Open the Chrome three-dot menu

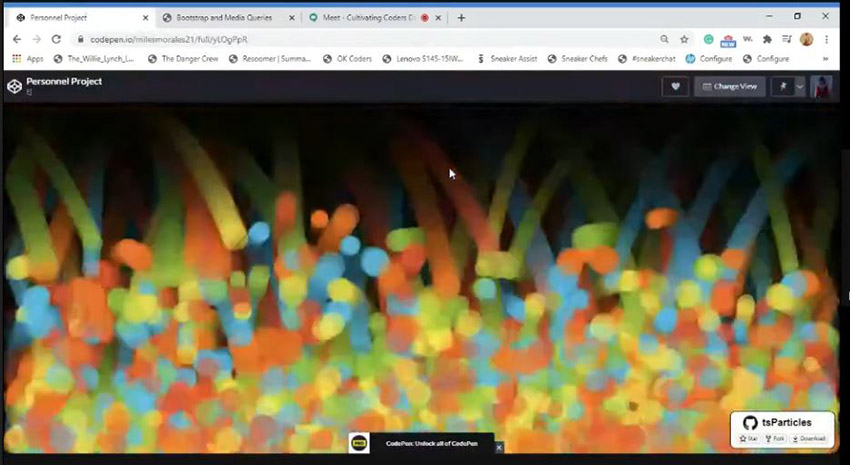[827, 39]
